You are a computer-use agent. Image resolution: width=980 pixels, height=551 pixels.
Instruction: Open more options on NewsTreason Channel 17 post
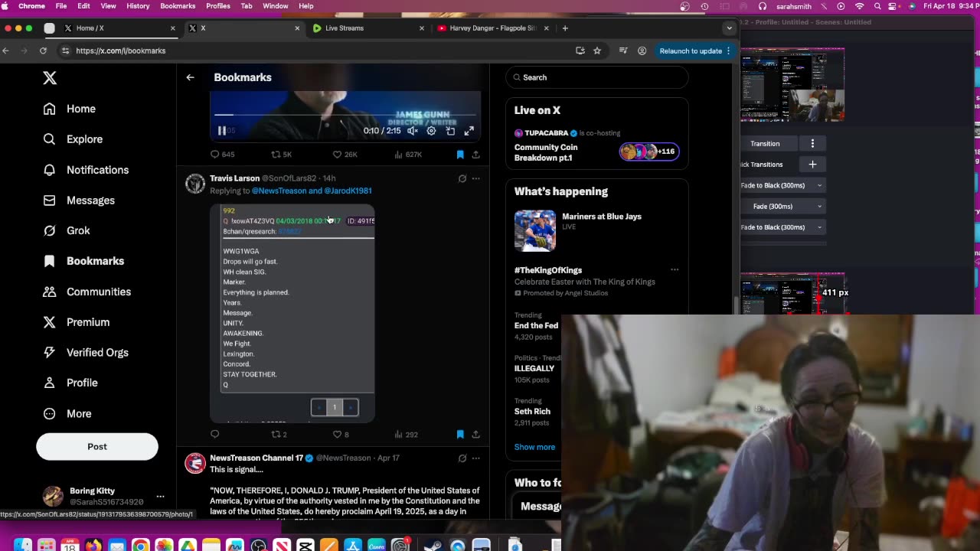[x=475, y=458]
